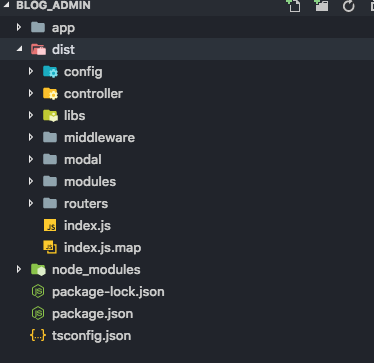Click the New File icon in explorer header
The image size is (374, 363).
point(294,6)
